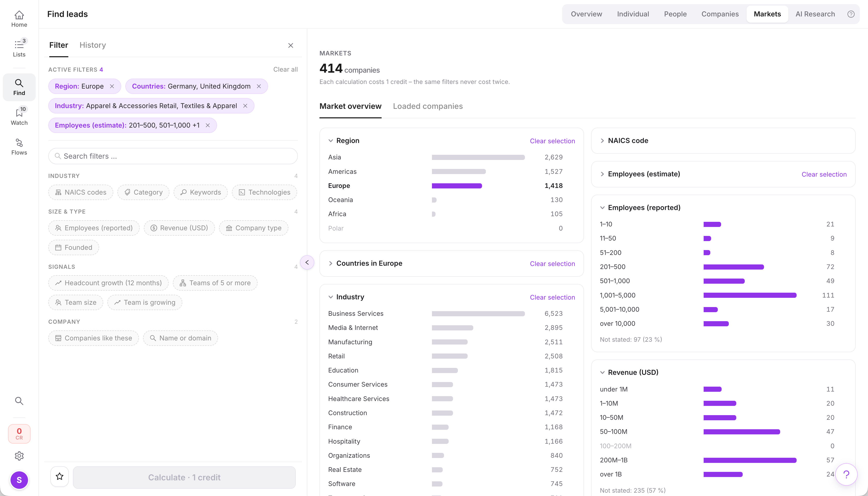The image size is (868, 496).
Task: Click the lower sidebar search icon
Action: coord(19,401)
